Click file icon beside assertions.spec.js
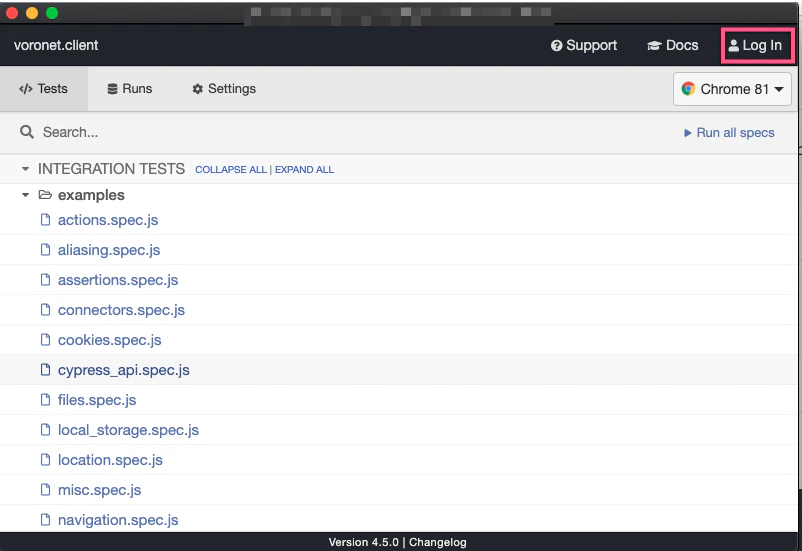 coord(46,280)
